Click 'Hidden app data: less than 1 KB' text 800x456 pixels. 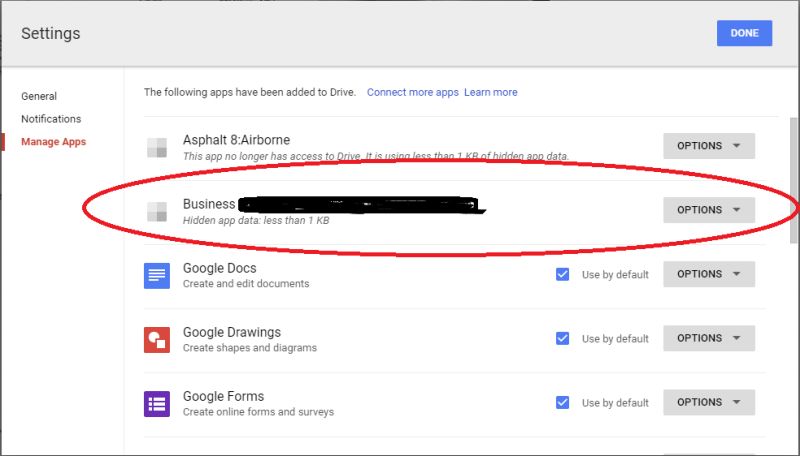256,221
